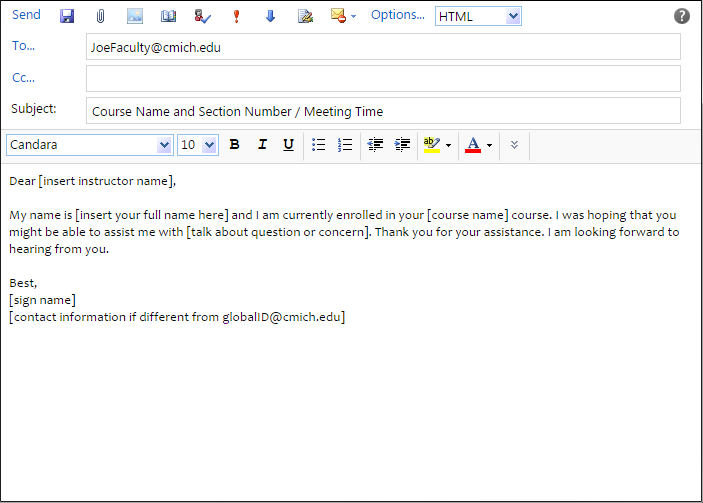The height and width of the screenshot is (503, 703).
Task: Click the text "Dear [insert instructor name],"
Action: click(x=93, y=181)
